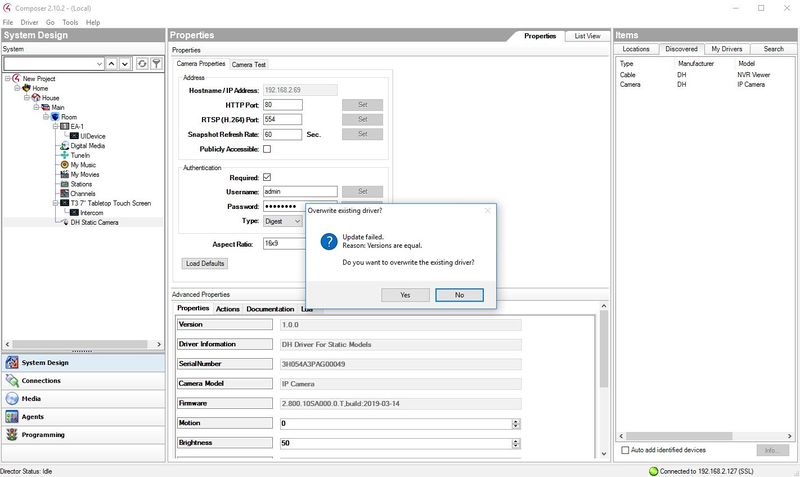Image resolution: width=800 pixels, height=477 pixels.
Task: Open the Programming view
Action: click(83, 435)
